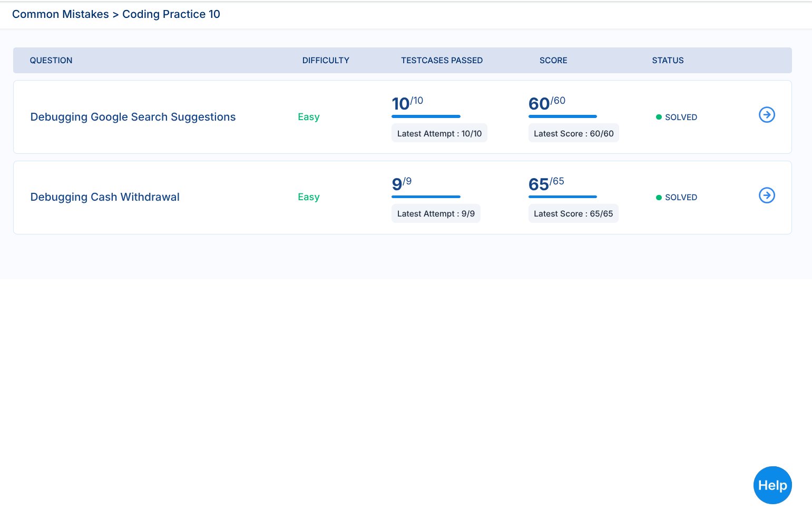The image size is (812, 520).
Task: Click the green SOLVED dot for Google Search Suggestions
Action: pos(659,117)
